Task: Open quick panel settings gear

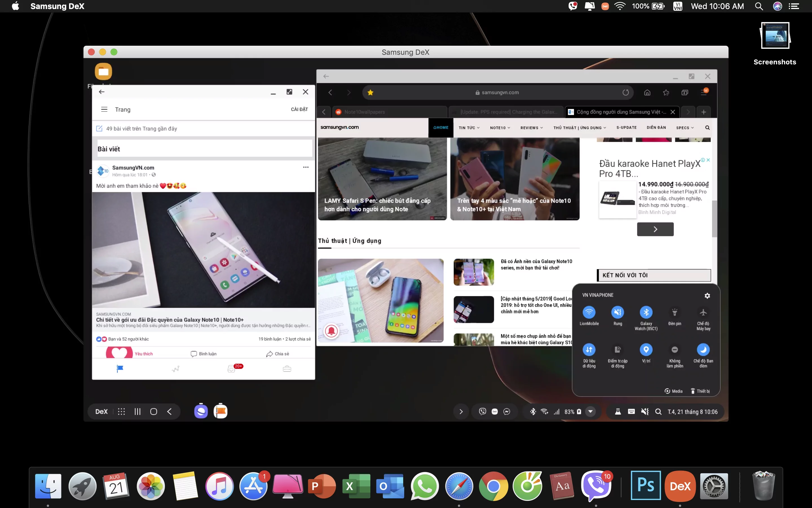Action: click(707, 296)
